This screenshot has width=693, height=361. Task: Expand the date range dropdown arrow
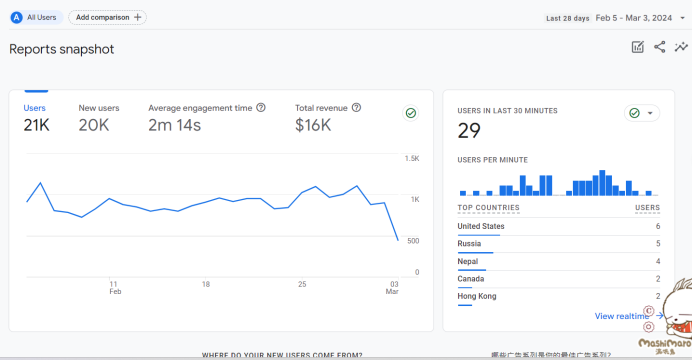click(682, 18)
